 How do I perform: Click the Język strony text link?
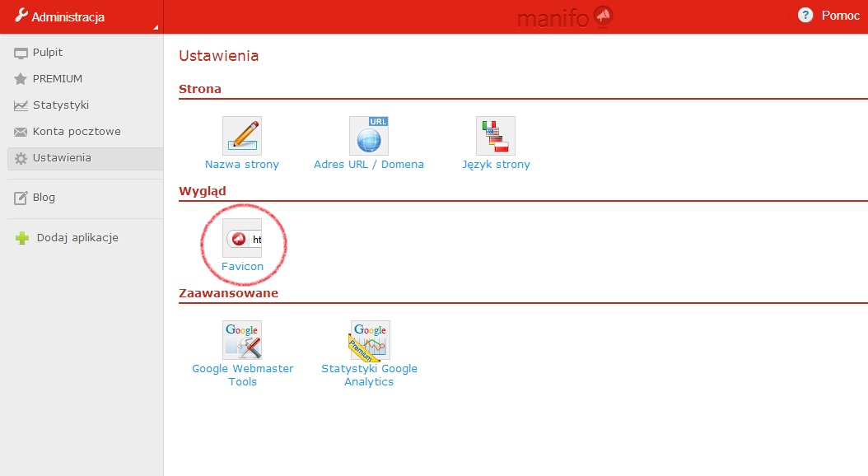[496, 165]
